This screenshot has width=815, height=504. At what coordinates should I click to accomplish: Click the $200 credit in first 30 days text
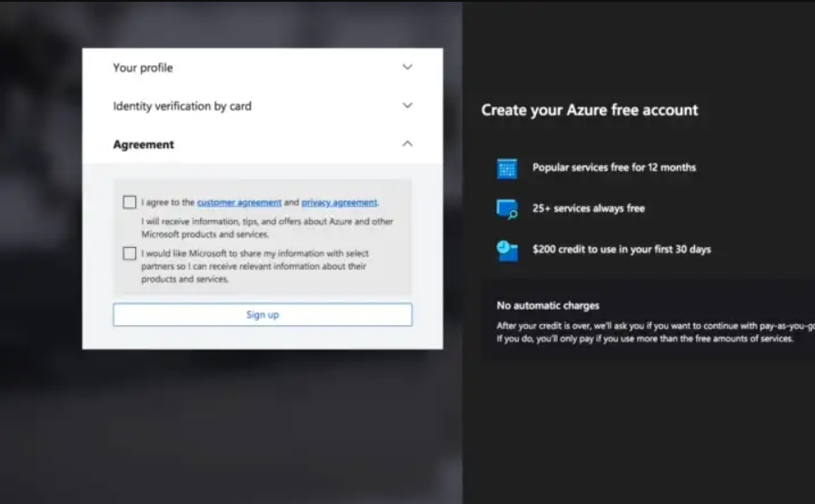(621, 249)
